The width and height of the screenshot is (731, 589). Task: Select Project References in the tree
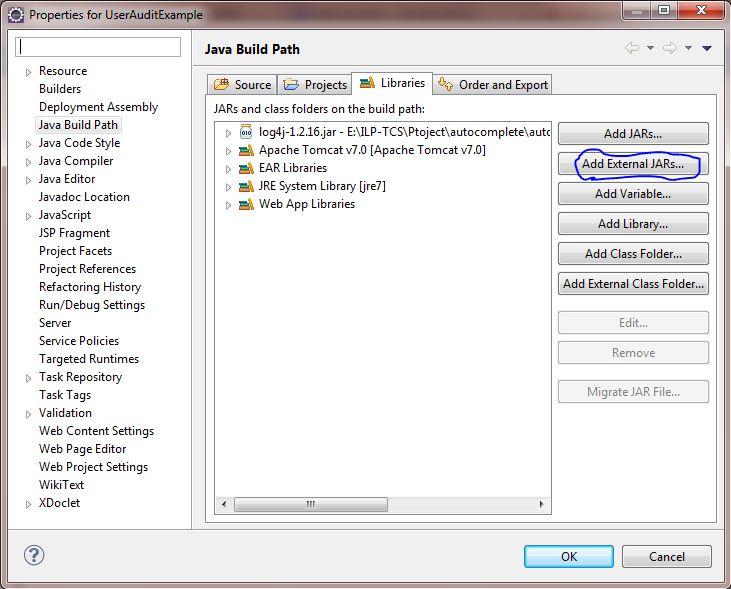coord(88,269)
